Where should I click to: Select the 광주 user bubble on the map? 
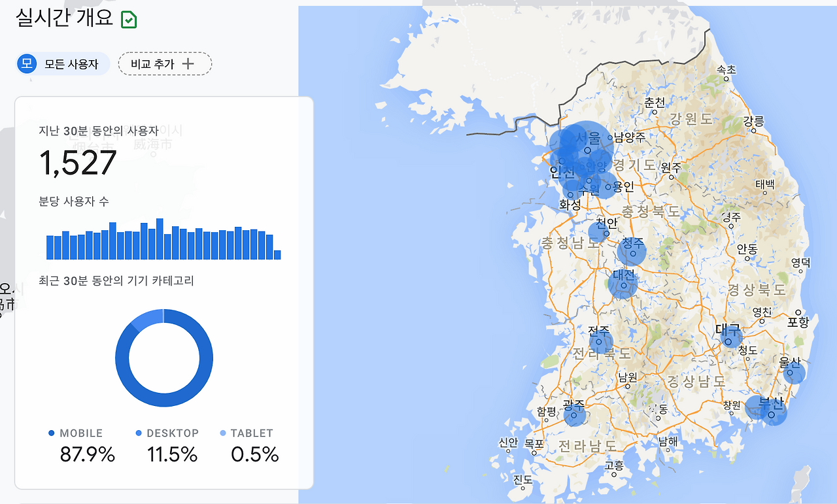pos(574,414)
